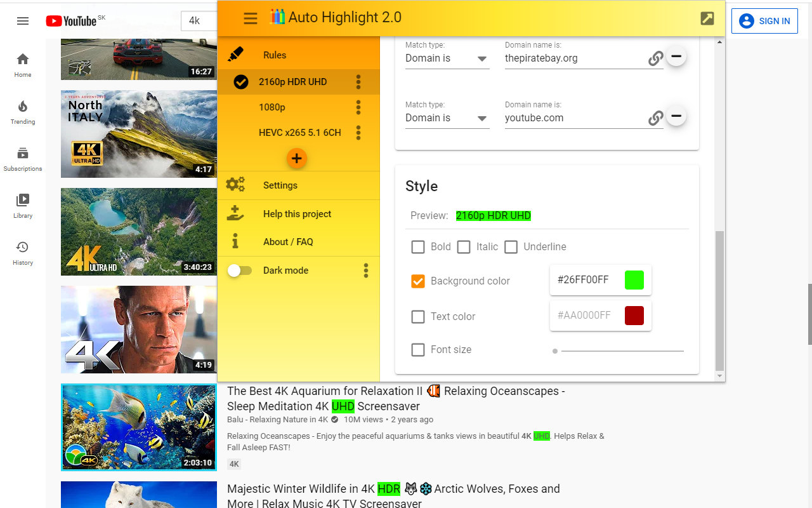Open Settings via the gear icon
Image resolution: width=812 pixels, height=508 pixels.
coord(235,185)
